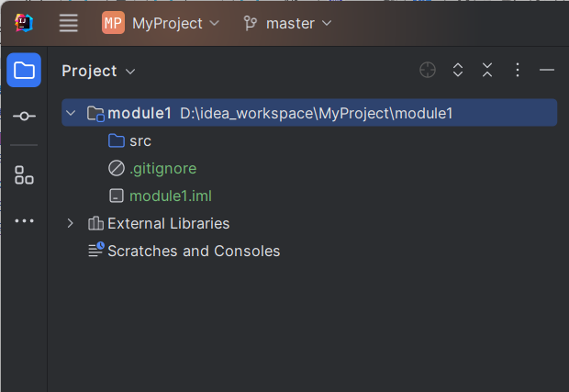
Task: Select the src folder
Action: (x=139, y=140)
